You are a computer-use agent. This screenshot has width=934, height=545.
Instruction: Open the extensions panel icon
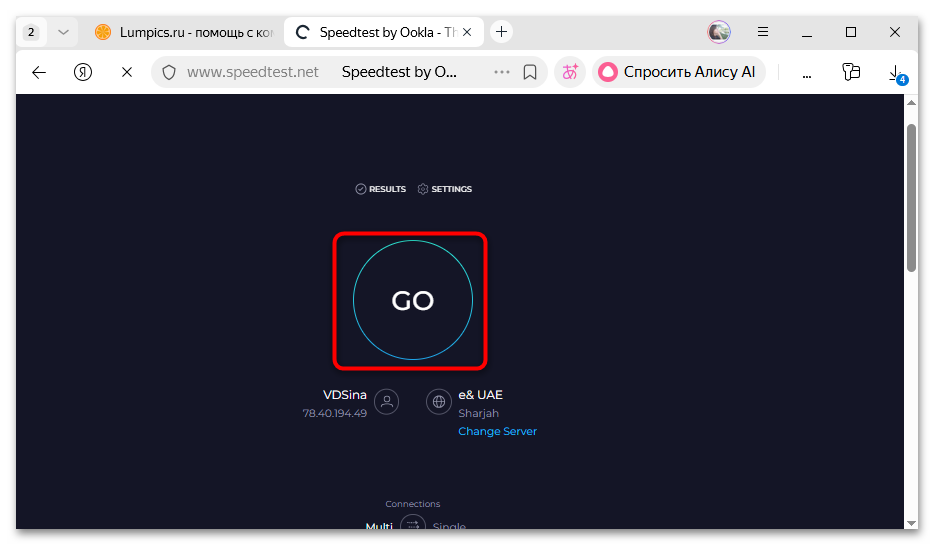[x=851, y=72]
